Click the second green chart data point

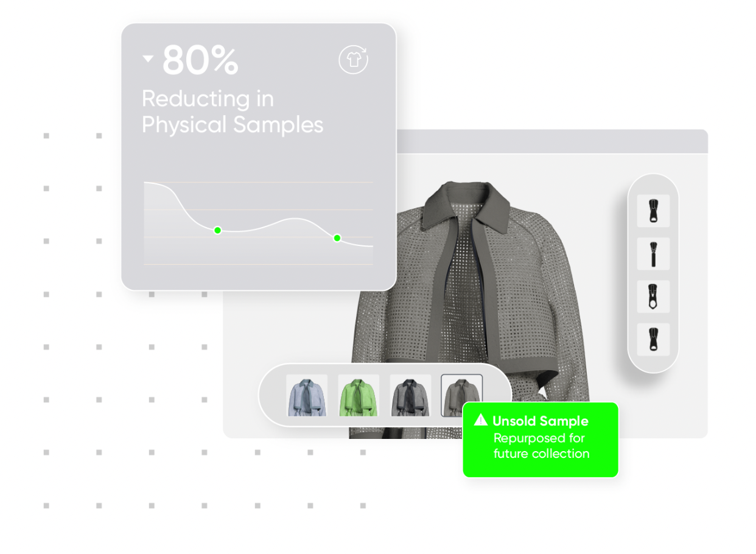coord(337,238)
